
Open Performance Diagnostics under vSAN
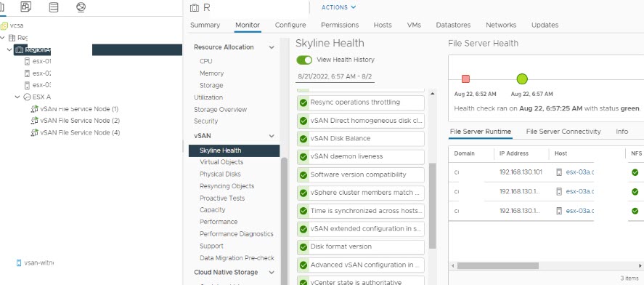[x=236, y=234]
